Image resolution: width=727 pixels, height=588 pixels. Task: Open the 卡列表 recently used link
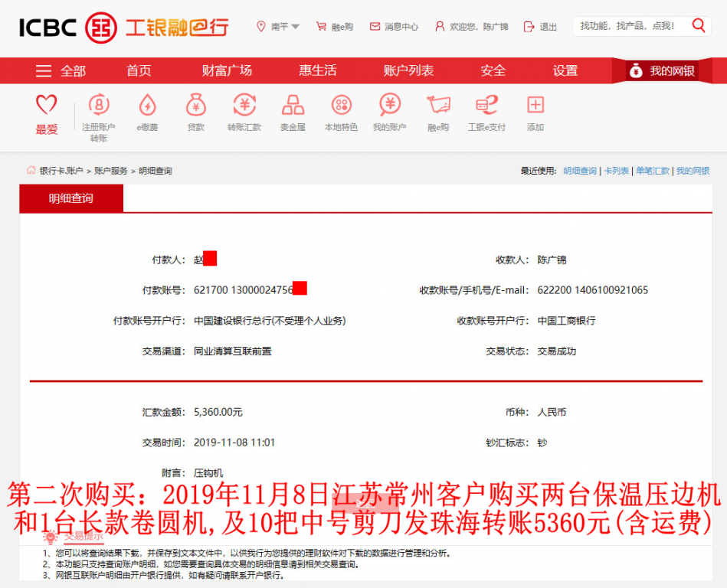click(x=617, y=170)
